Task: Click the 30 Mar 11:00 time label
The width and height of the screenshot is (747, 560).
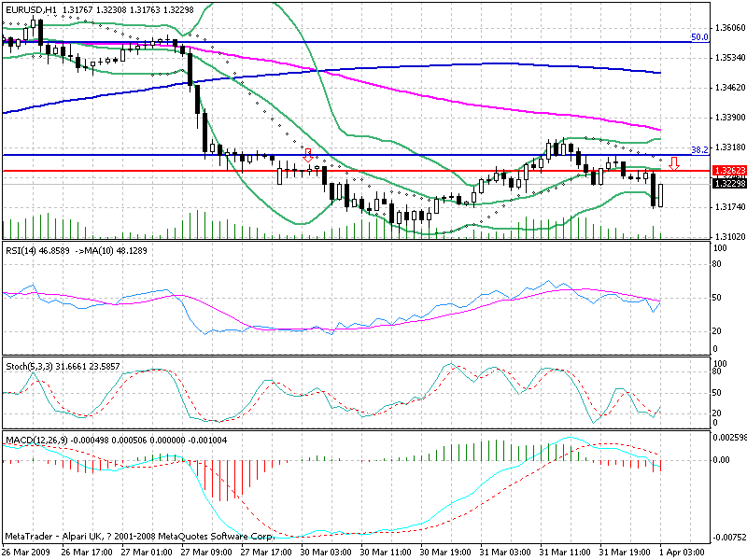Action: 386,553
